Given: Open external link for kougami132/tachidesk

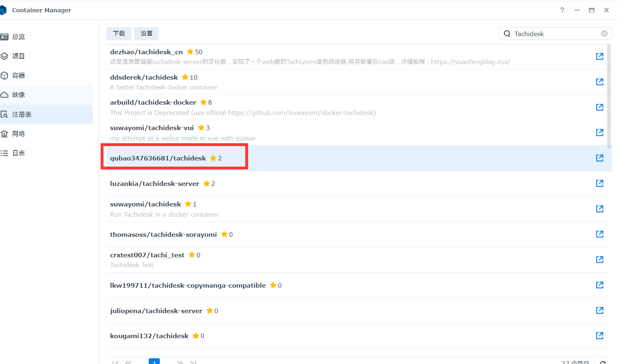Looking at the screenshot, I should pos(600,336).
